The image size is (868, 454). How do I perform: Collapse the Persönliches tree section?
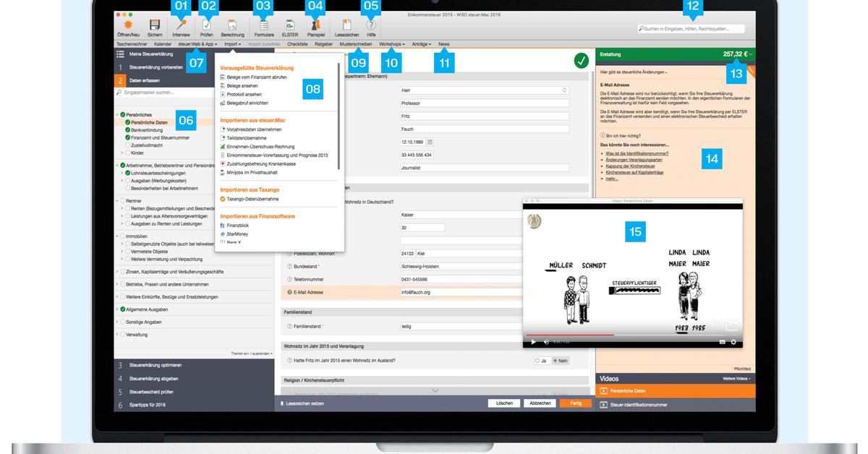pyautogui.click(x=117, y=115)
